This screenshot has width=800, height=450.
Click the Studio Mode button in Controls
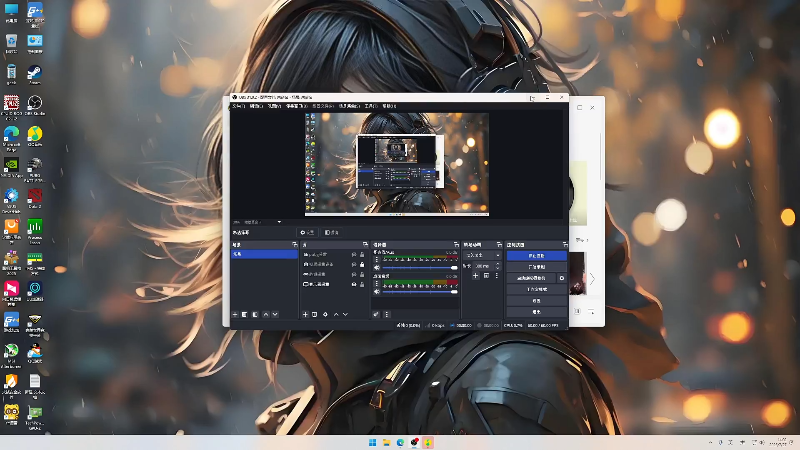[536, 289]
